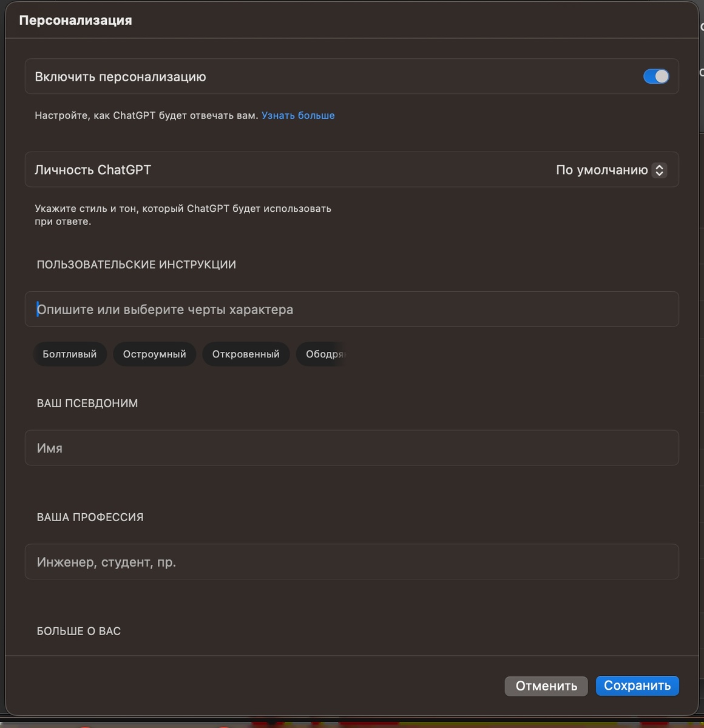
Task: Focus the "Опишите или выберите черты характера" field
Action: [x=351, y=309]
